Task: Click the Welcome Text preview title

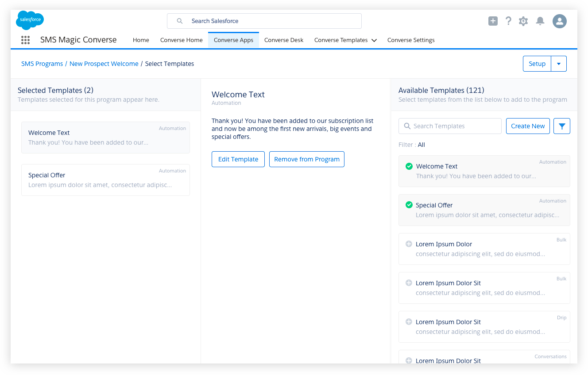Action: (x=238, y=94)
